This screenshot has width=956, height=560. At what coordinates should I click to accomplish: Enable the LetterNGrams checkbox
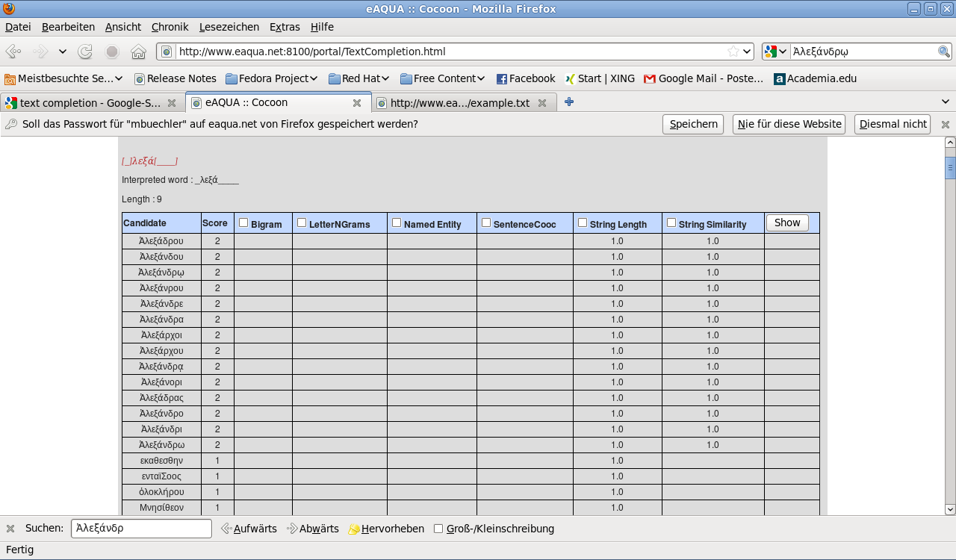pyautogui.click(x=302, y=223)
